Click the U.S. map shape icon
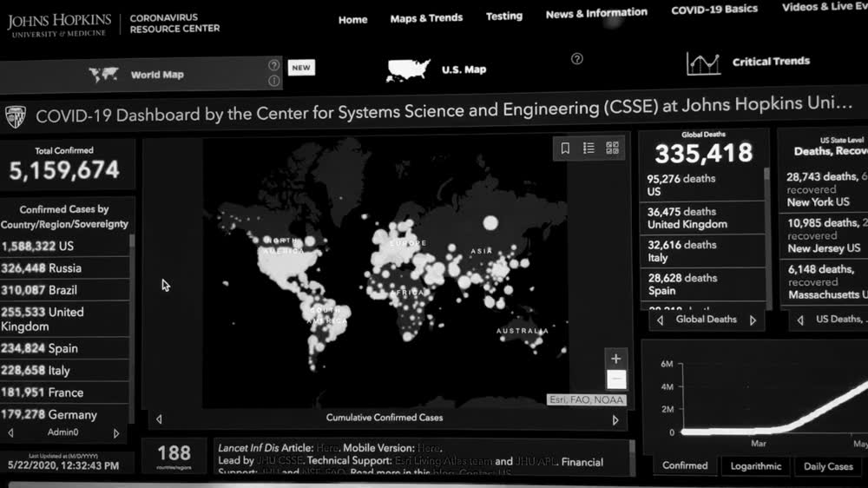The height and width of the screenshot is (488, 868). tap(408, 70)
